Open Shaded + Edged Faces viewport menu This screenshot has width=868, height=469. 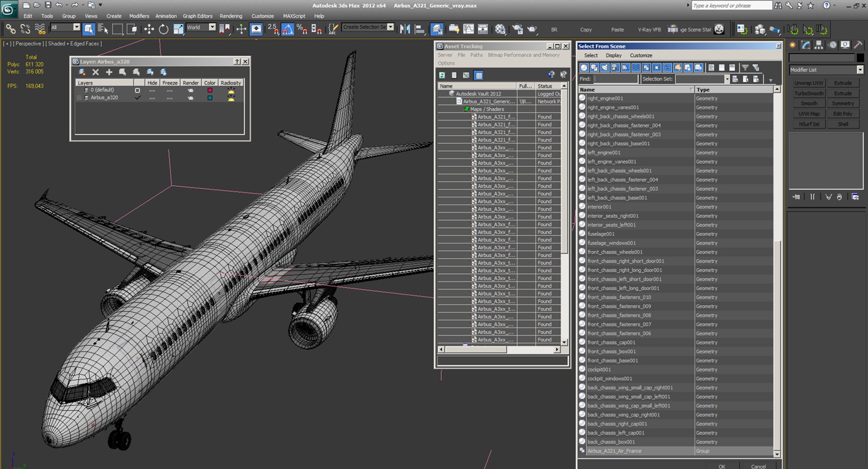75,44
